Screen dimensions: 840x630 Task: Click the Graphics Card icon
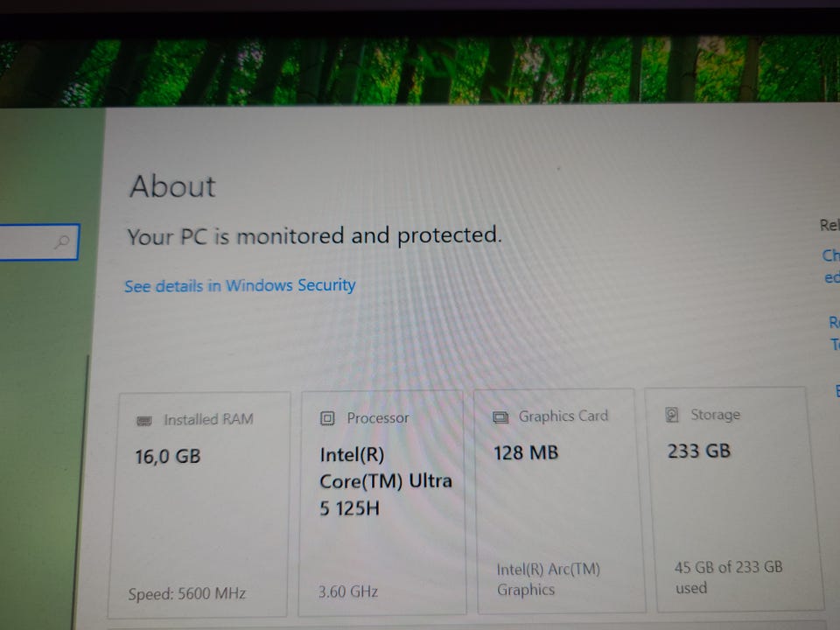(500, 417)
